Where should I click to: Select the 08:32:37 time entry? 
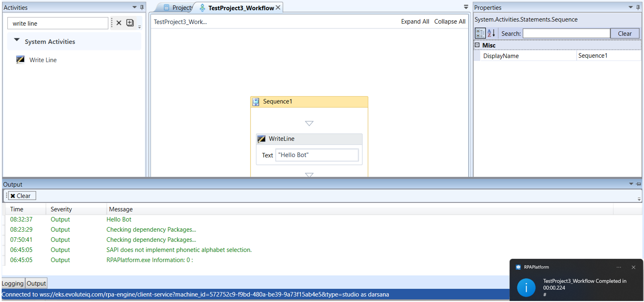21,220
